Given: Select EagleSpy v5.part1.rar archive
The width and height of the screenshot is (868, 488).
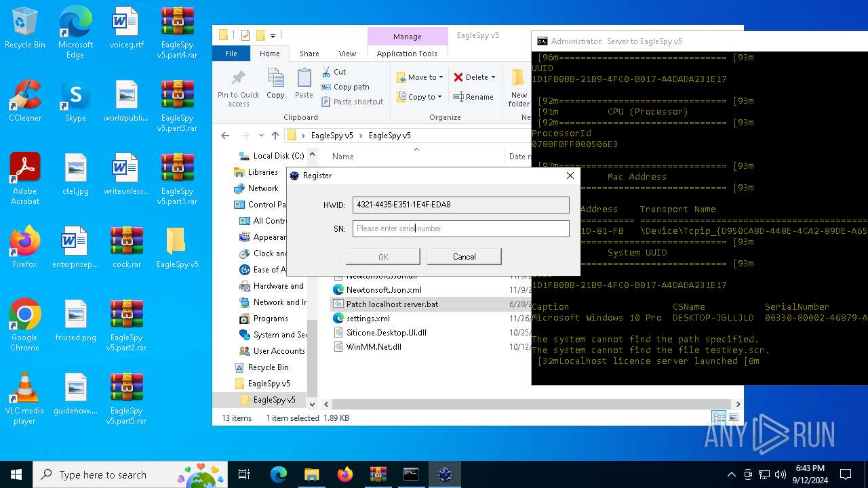Looking at the screenshot, I should point(177,178).
